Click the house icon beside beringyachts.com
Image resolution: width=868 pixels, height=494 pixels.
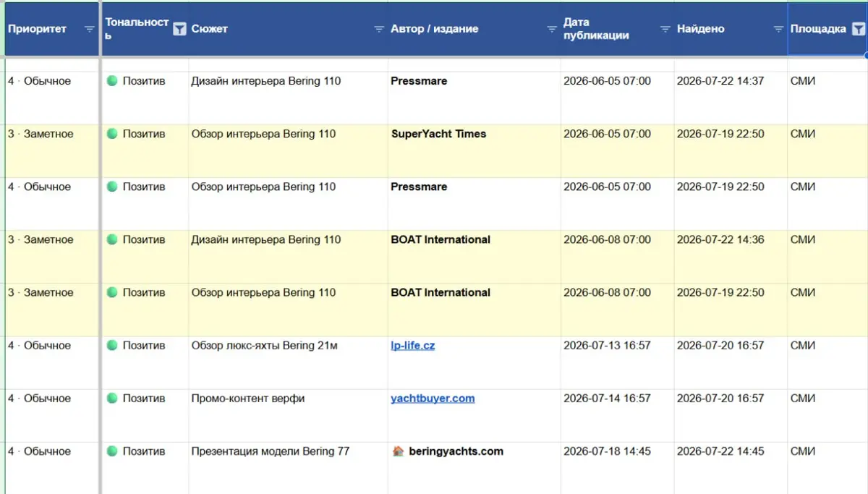[398, 451]
